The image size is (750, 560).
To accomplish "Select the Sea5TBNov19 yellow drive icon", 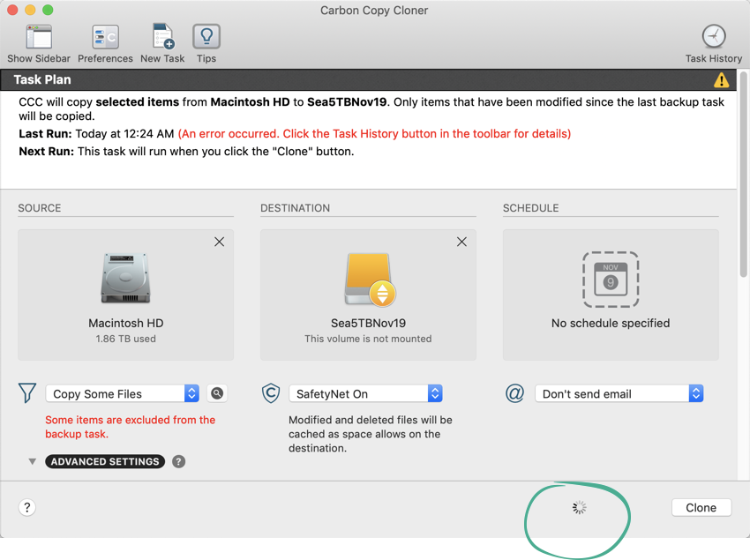I will click(x=369, y=280).
